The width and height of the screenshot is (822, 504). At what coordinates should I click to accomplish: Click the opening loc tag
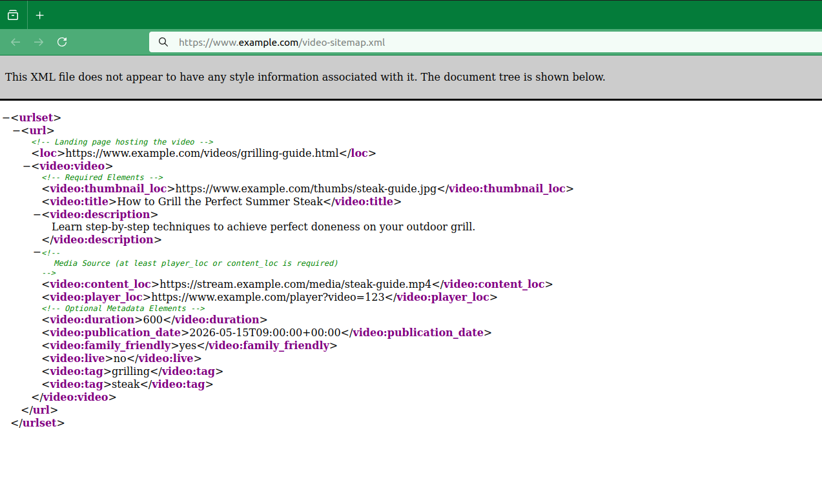pyautogui.click(x=48, y=154)
